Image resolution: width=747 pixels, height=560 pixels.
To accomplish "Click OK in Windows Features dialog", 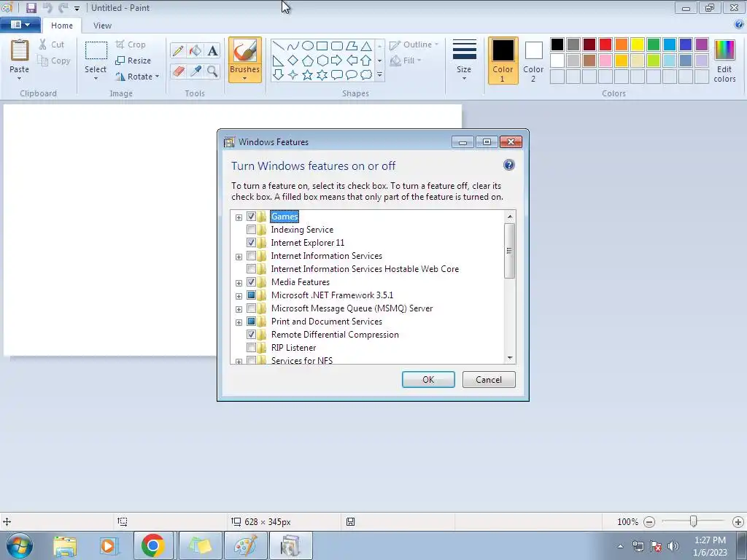I will point(428,379).
